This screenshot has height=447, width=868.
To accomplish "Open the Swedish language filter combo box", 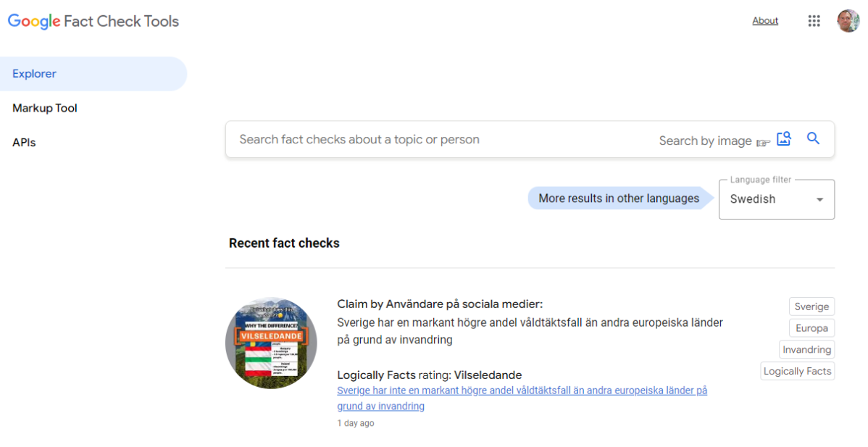I will pos(768,199).
